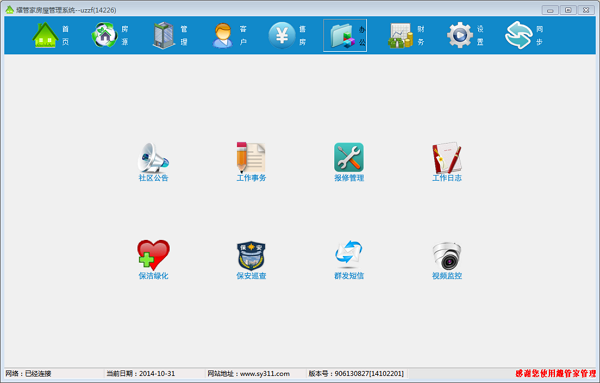Open the 管理 building management icon
This screenshot has width=600, height=383.
click(164, 35)
